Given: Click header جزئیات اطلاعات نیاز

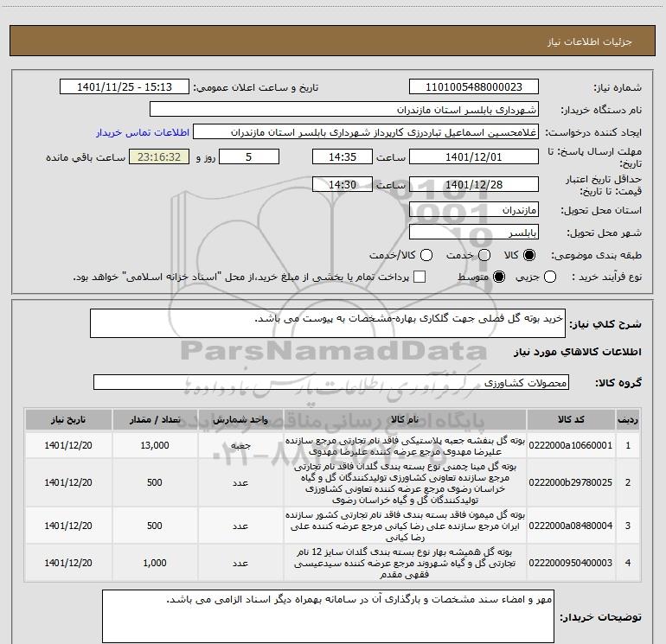Looking at the screenshot, I should tap(590, 41).
